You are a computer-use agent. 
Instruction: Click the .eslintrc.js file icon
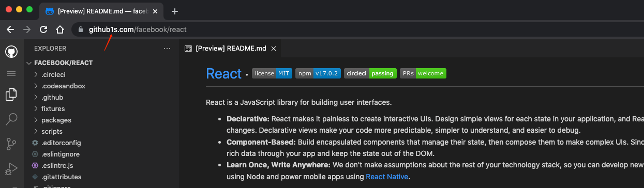point(35,165)
